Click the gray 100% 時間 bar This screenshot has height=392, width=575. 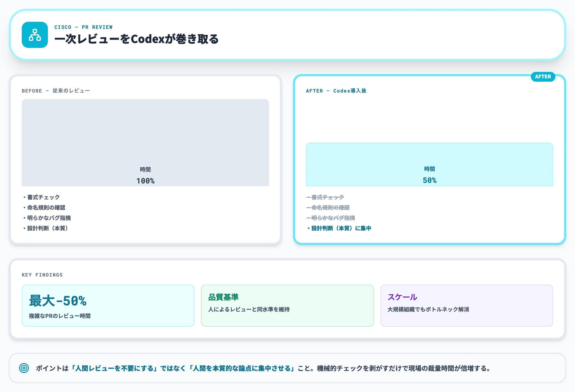[145, 143]
